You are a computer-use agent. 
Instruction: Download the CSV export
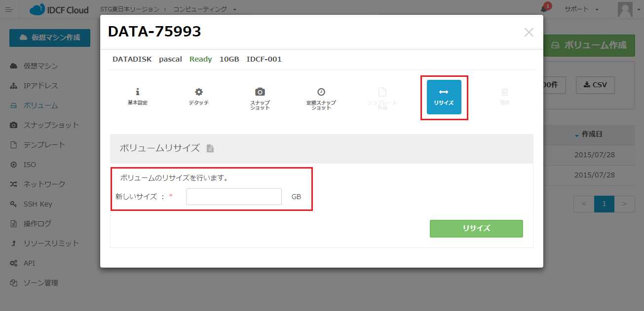coord(595,85)
